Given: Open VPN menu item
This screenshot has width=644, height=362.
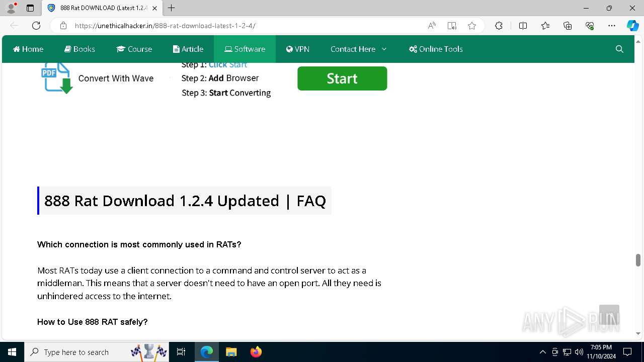Looking at the screenshot, I should pyautogui.click(x=297, y=49).
